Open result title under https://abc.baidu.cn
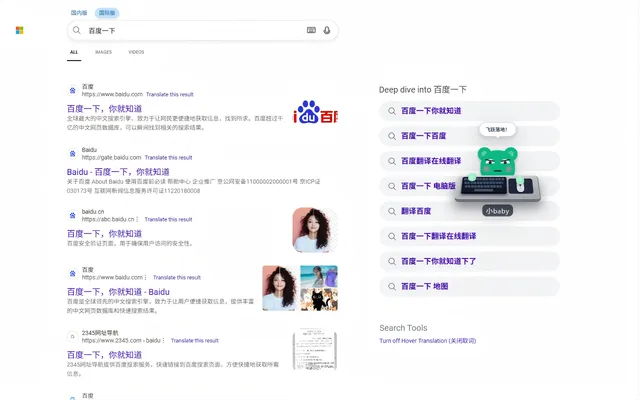This screenshot has height=400, width=640. [104, 233]
